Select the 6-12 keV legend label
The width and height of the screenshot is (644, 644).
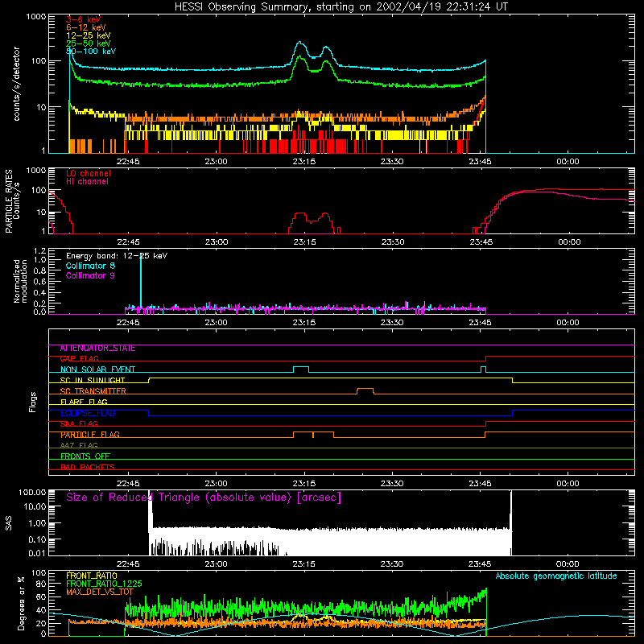point(86,27)
